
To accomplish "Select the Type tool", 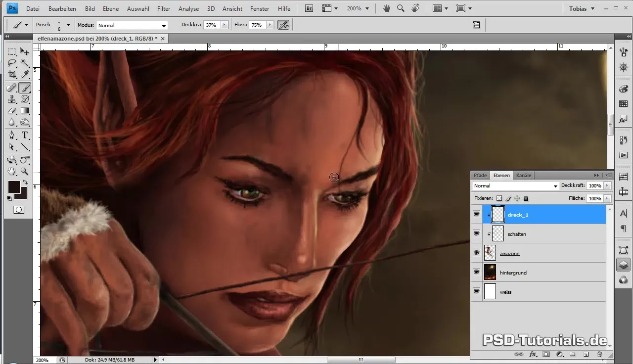I will coord(25,136).
